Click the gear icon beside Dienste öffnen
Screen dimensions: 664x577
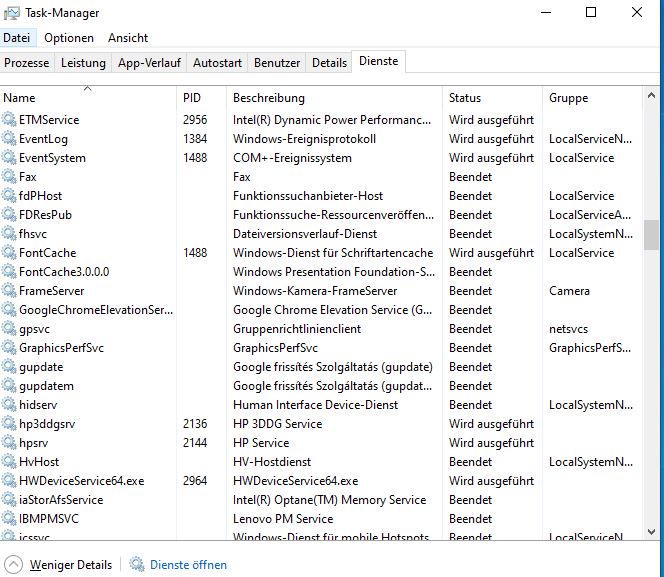coord(137,565)
